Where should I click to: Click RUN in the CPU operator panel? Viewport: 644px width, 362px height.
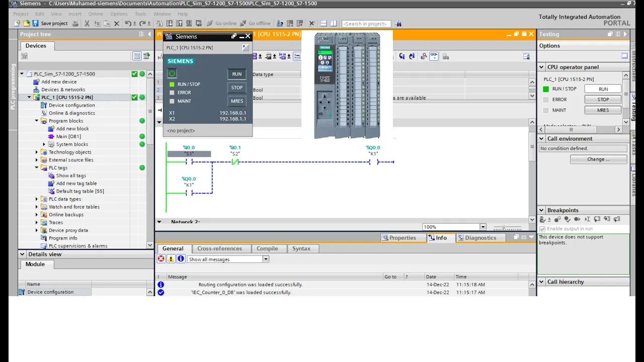click(x=603, y=89)
